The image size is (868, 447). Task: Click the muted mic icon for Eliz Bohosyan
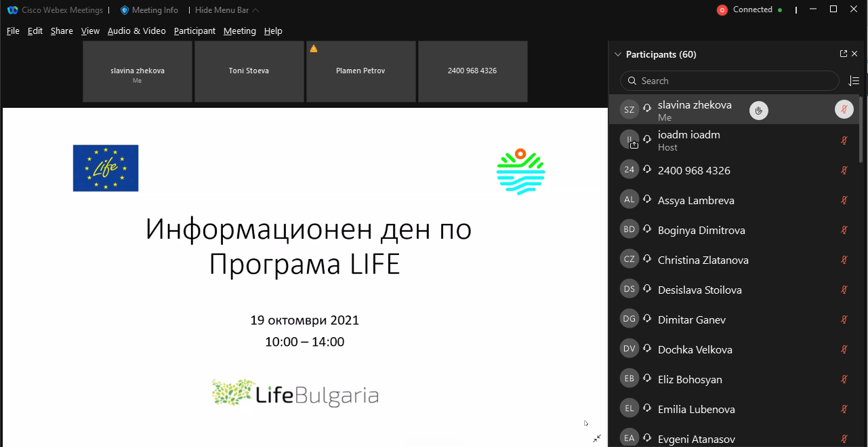[x=844, y=379]
